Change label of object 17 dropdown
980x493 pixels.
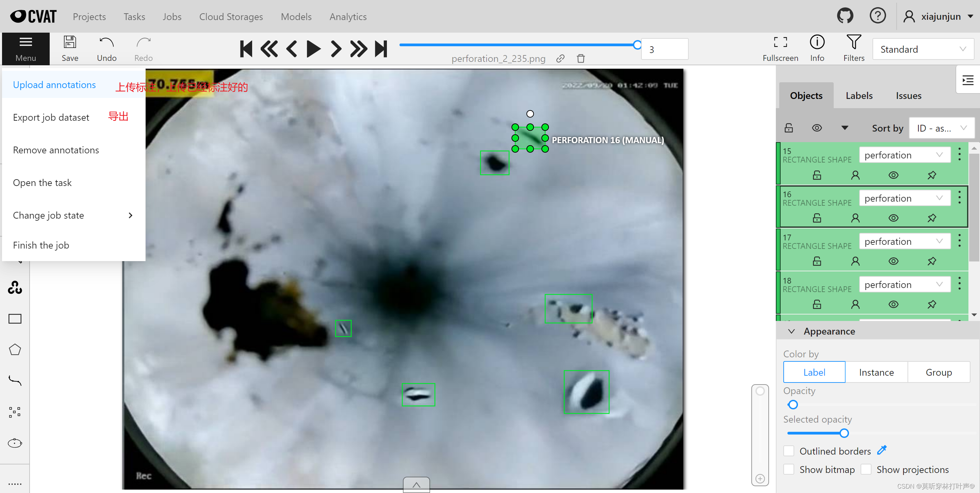[904, 241]
